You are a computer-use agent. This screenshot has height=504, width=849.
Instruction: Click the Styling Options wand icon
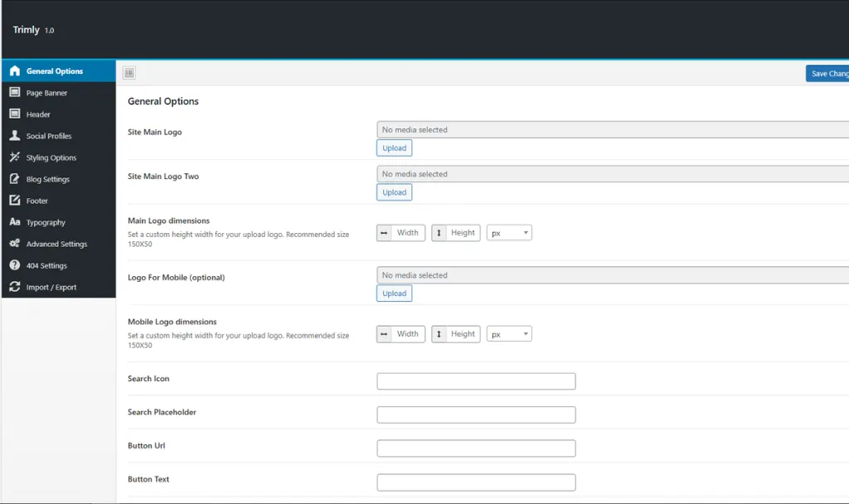click(14, 157)
